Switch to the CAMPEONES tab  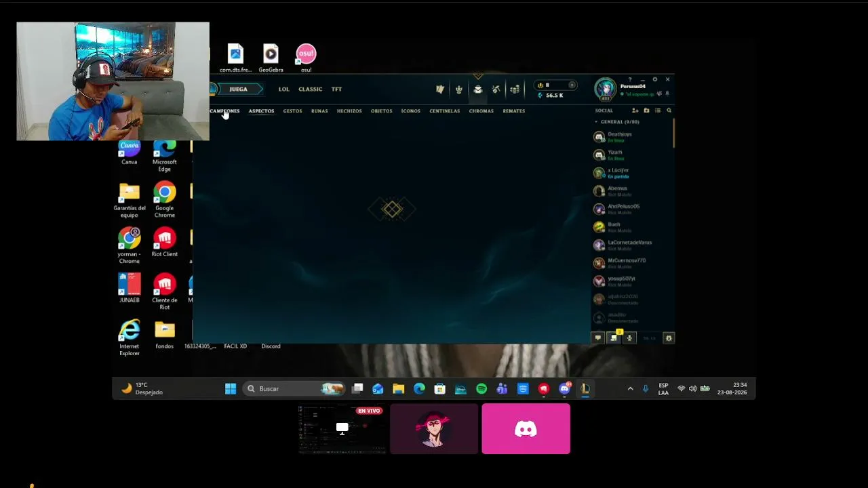(x=224, y=110)
